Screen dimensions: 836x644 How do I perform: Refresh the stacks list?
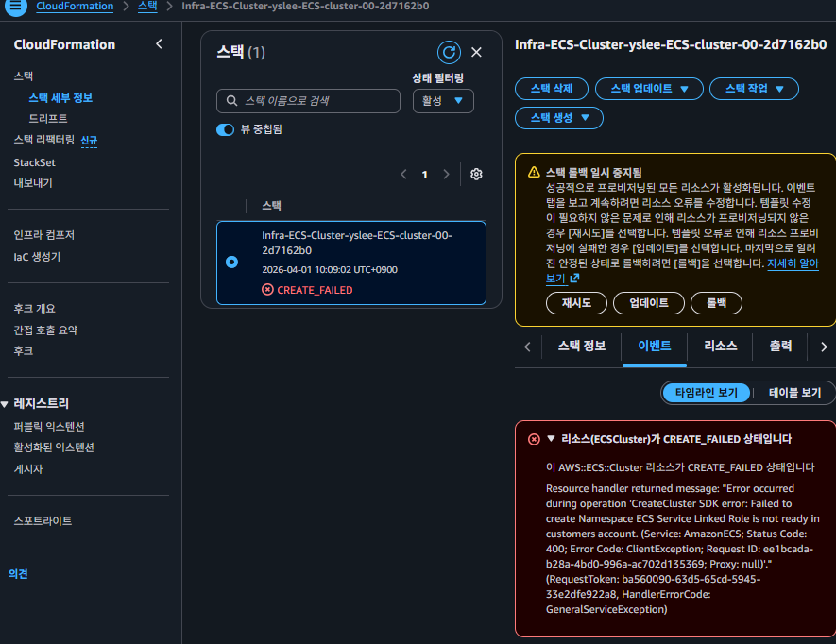pyautogui.click(x=449, y=52)
